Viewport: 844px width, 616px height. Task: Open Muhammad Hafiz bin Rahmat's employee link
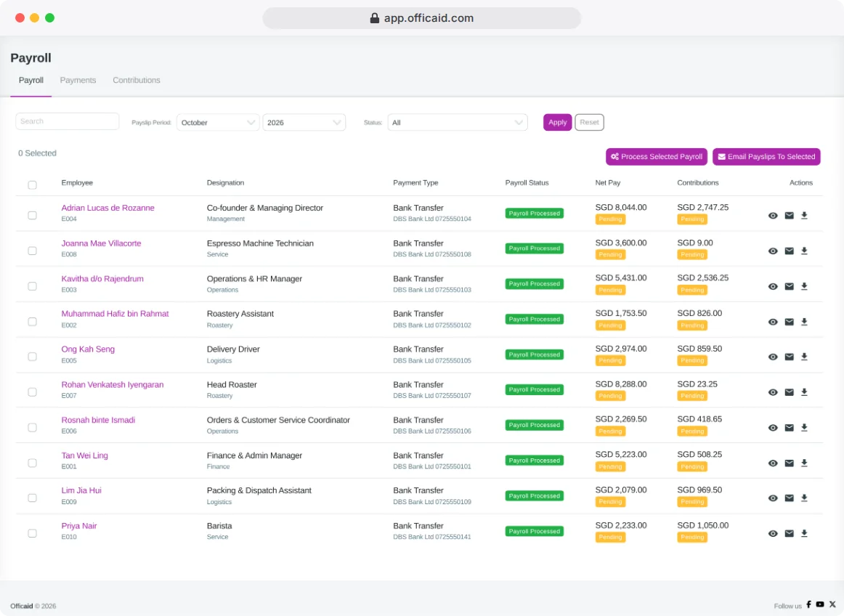(x=115, y=313)
